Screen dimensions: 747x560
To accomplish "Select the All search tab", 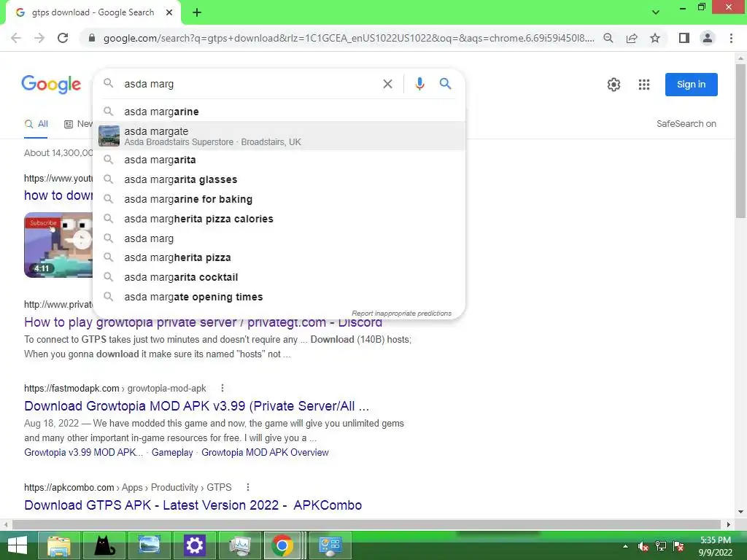I will pos(36,124).
